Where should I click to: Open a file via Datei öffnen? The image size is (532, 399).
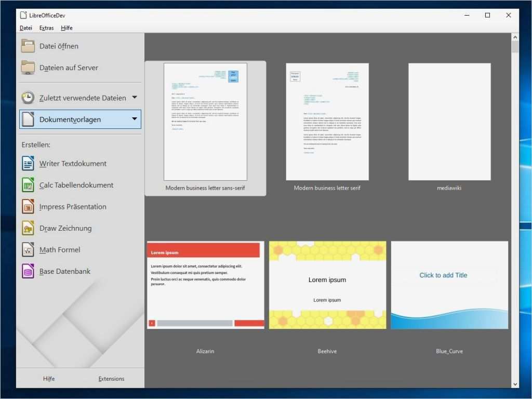(59, 46)
